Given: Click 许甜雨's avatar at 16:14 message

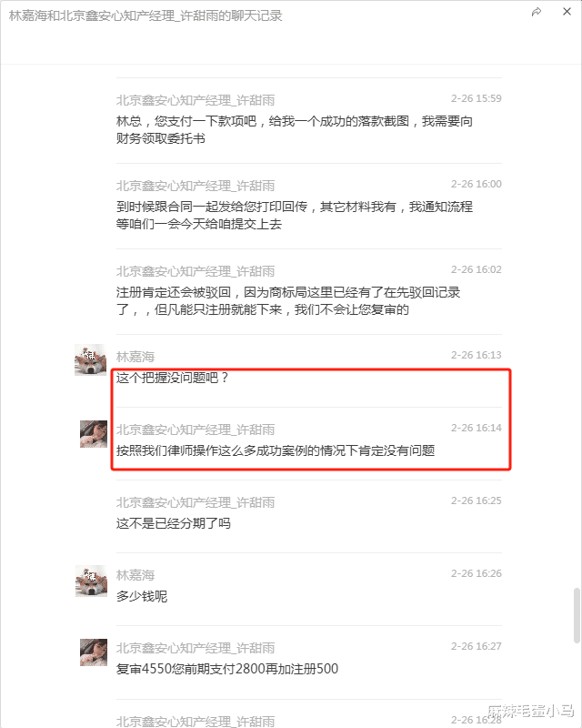Looking at the screenshot, I should [94, 434].
